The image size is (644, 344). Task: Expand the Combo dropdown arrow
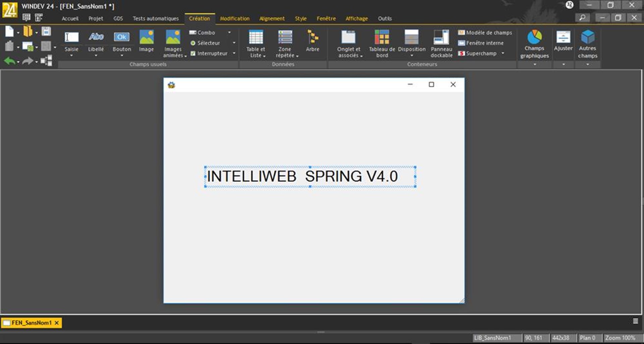(x=229, y=33)
